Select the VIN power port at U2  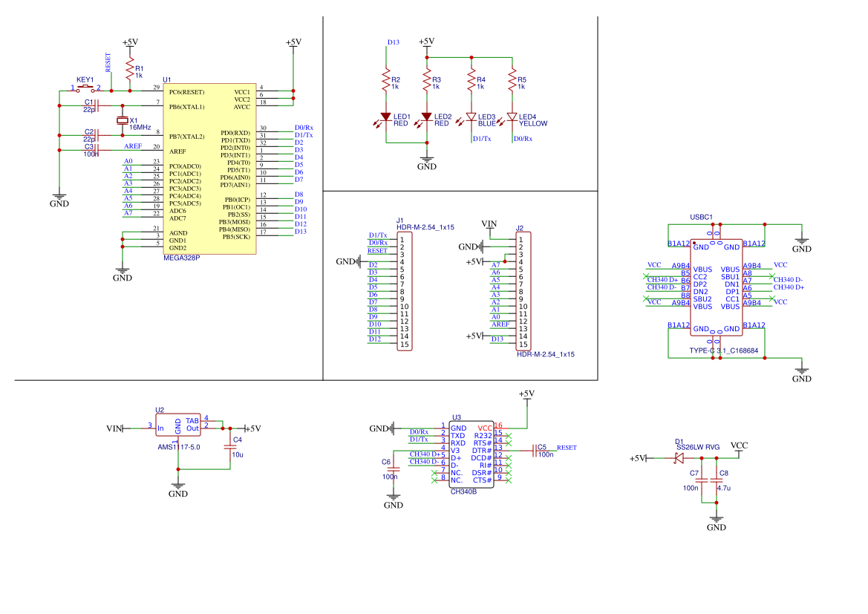(x=114, y=428)
